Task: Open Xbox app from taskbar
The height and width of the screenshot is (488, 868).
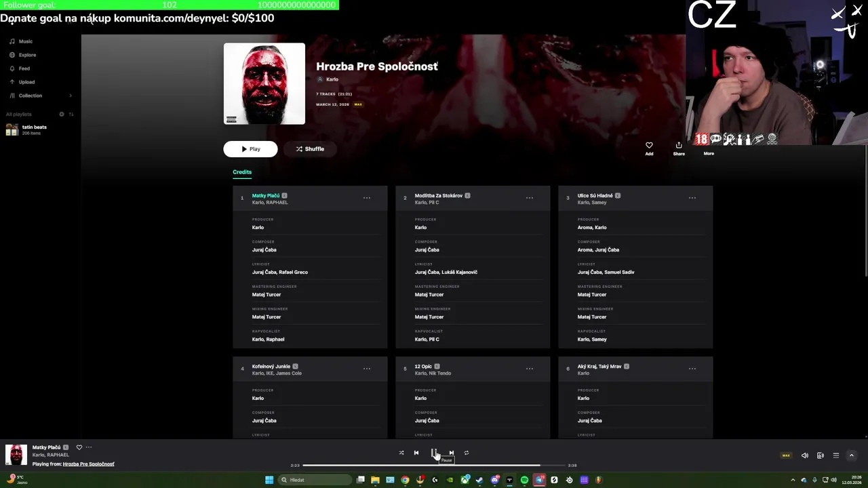Action: (465, 480)
